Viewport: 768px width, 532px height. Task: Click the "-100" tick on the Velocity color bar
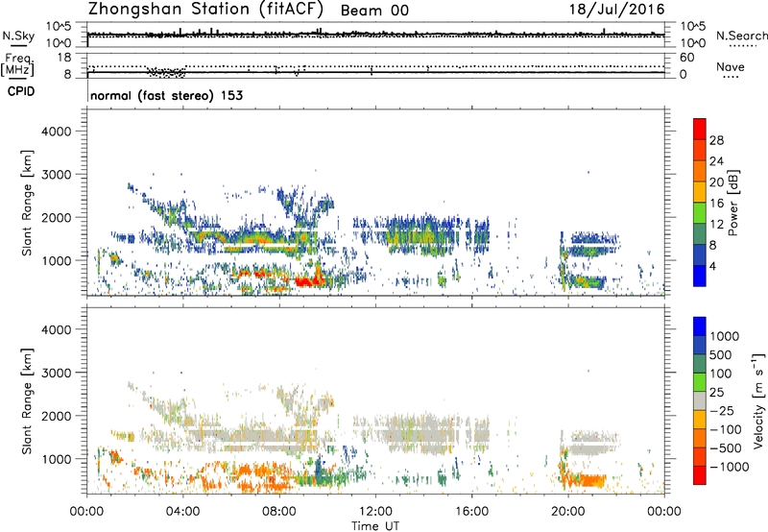[x=725, y=429]
